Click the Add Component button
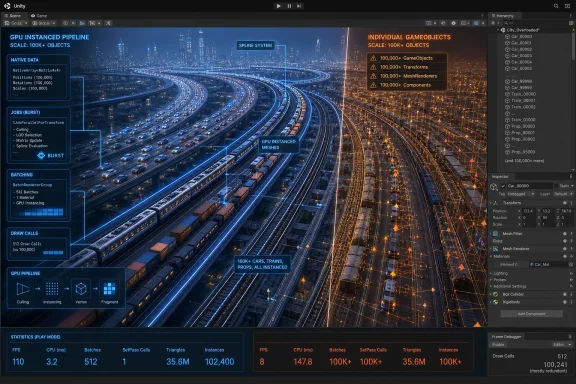Viewport: 576px width, 384px height. (x=532, y=314)
